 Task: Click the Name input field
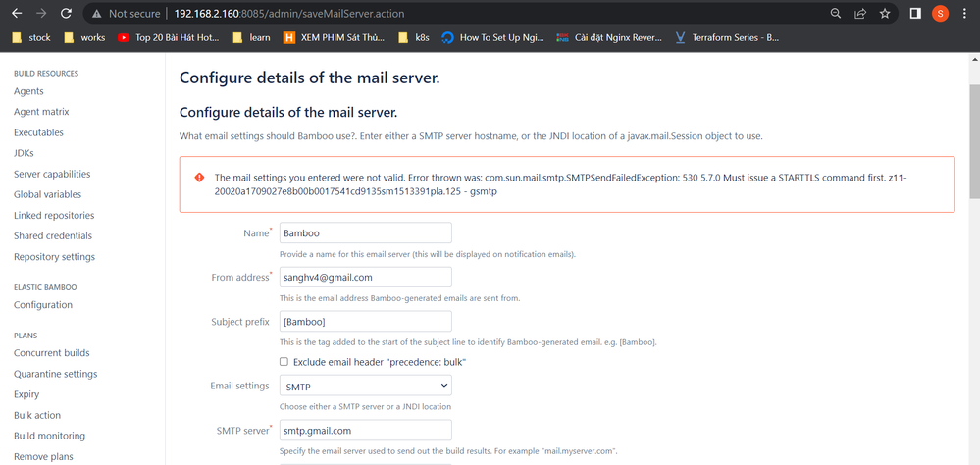[366, 232]
